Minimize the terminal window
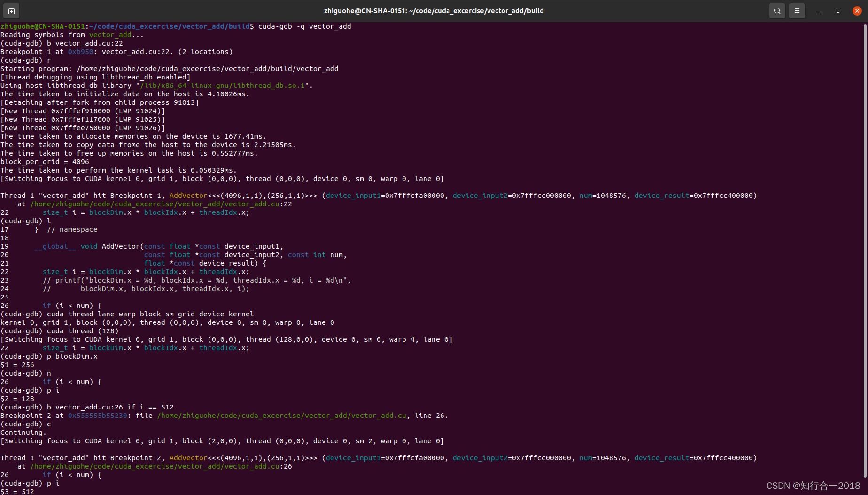 (x=820, y=11)
